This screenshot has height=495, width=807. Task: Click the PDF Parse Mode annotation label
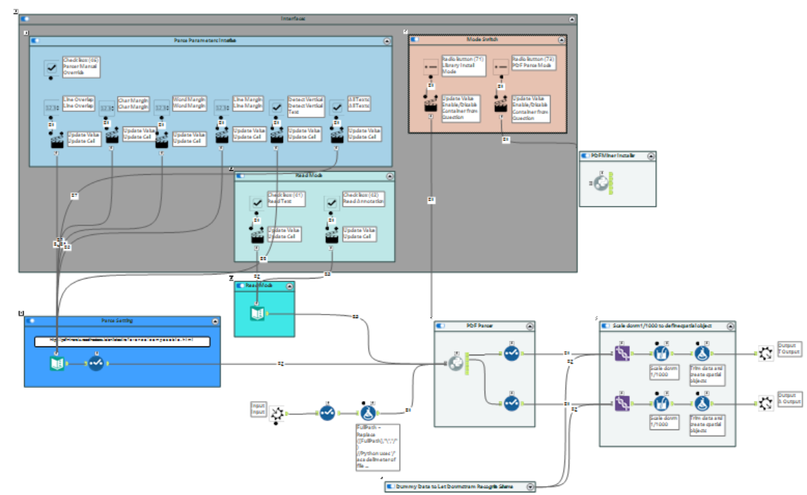533,63
